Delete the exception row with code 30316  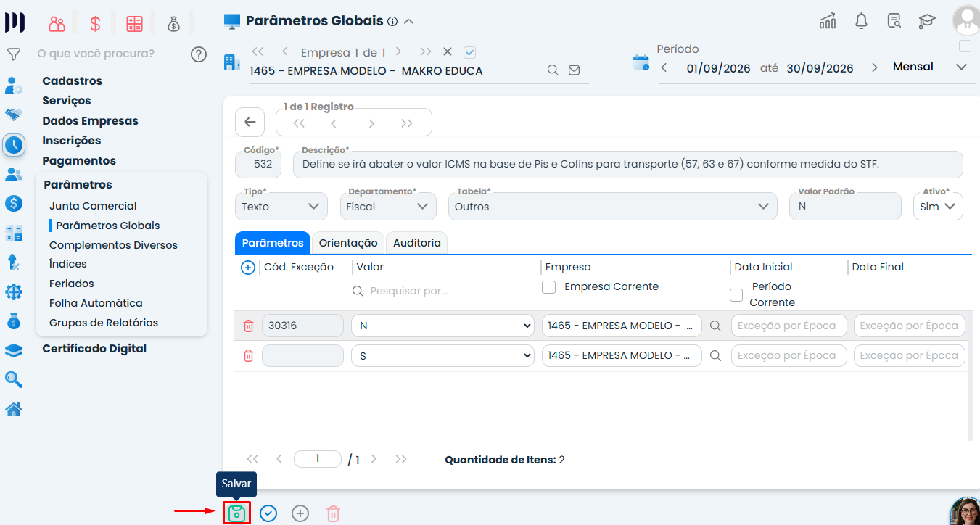tap(248, 326)
